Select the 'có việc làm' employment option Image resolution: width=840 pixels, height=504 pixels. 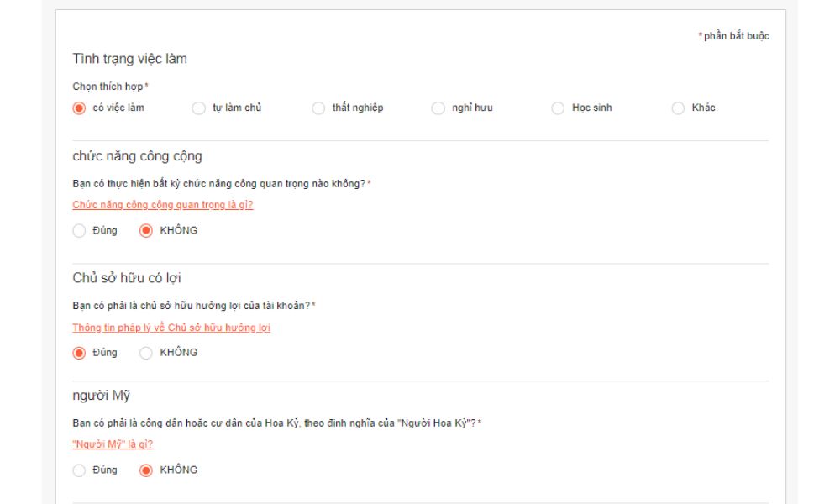click(x=80, y=108)
